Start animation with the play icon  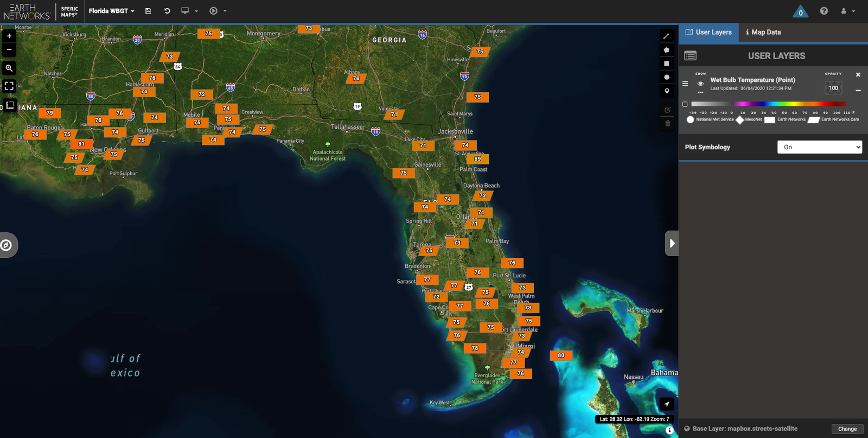[x=214, y=11]
